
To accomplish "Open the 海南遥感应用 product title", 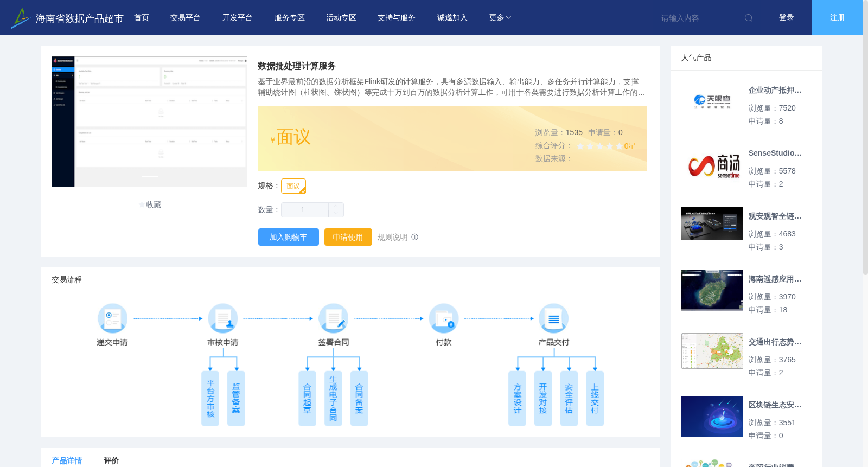I will [775, 279].
